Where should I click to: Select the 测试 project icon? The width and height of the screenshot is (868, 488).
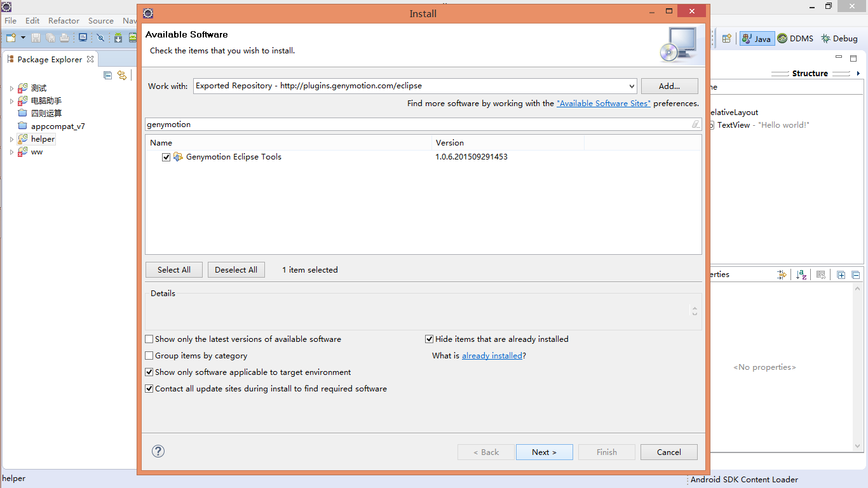pos(23,88)
